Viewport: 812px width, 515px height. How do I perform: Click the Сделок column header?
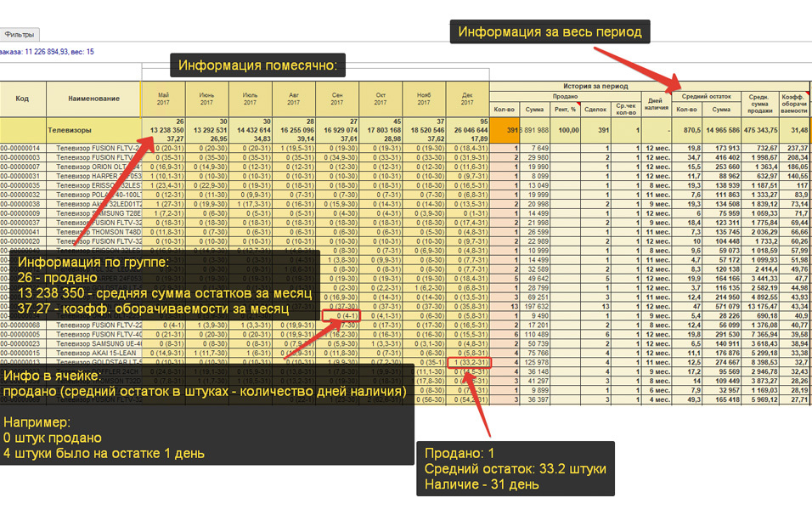pos(595,110)
